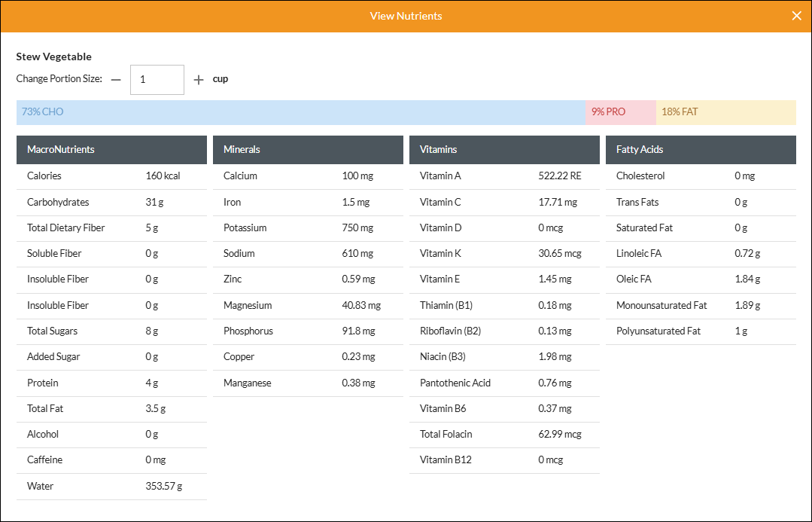
Task: Select the 9% PRO bar segment
Action: [621, 112]
